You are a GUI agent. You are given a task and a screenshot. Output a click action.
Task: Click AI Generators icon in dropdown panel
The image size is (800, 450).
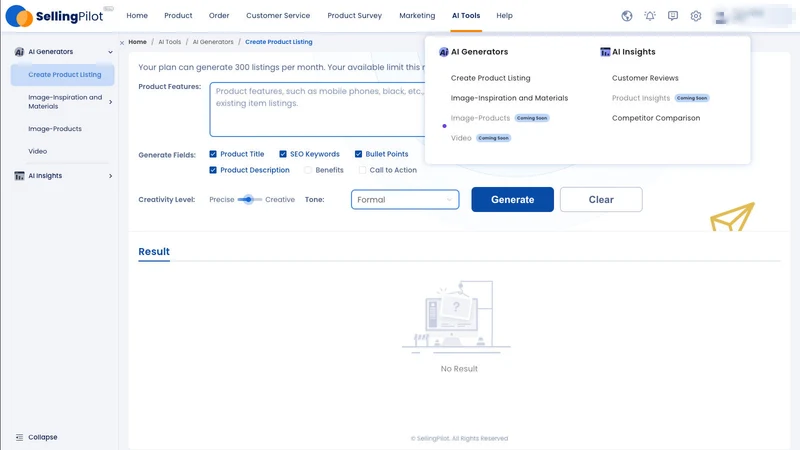443,52
